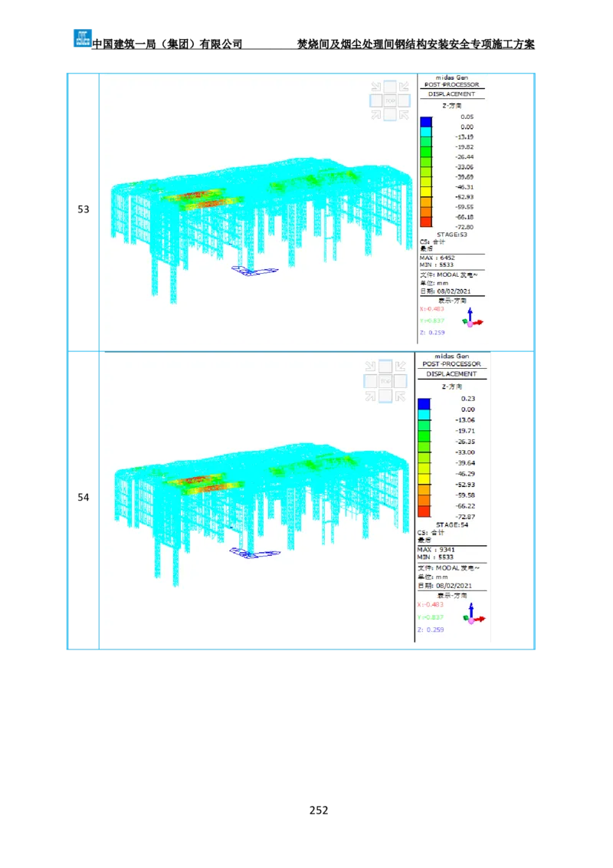Viewport: 613px width, 868px height.
Task: Click TOP view cube center in lower screenshot
Action: pyautogui.click(x=385, y=381)
